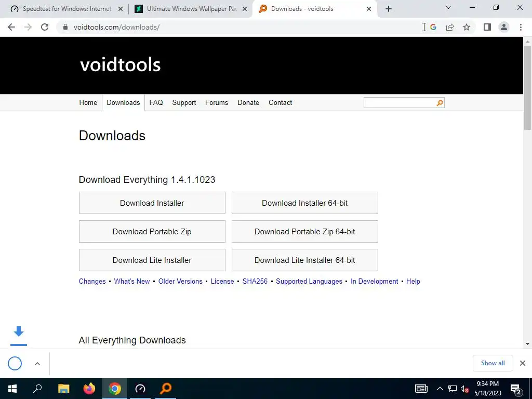Click the address bar URL
This screenshot has height=399, width=532.
click(116, 27)
